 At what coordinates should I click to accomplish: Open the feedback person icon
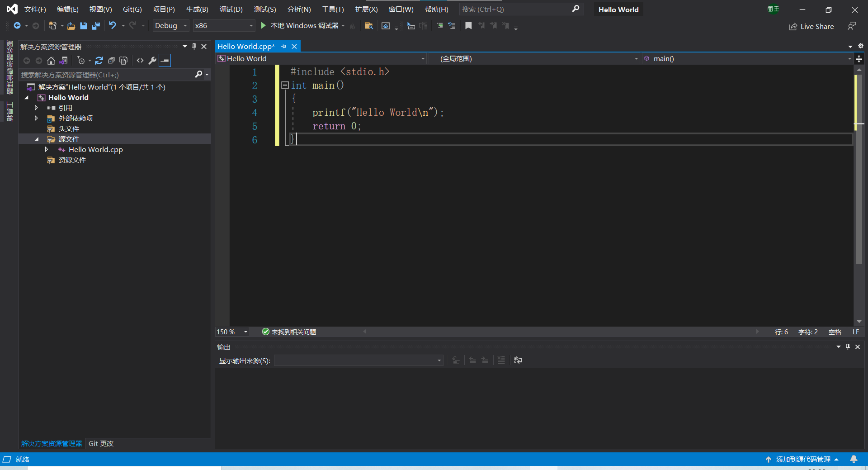click(852, 26)
